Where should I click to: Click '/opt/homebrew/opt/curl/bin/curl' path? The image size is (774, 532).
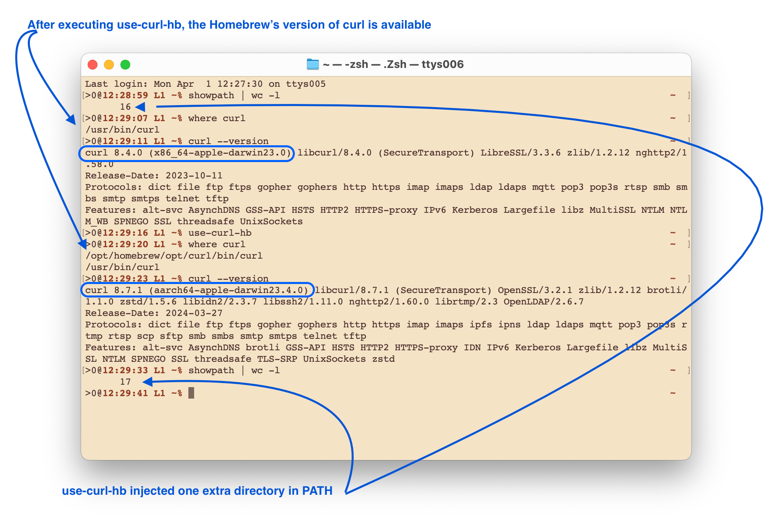click(174, 256)
